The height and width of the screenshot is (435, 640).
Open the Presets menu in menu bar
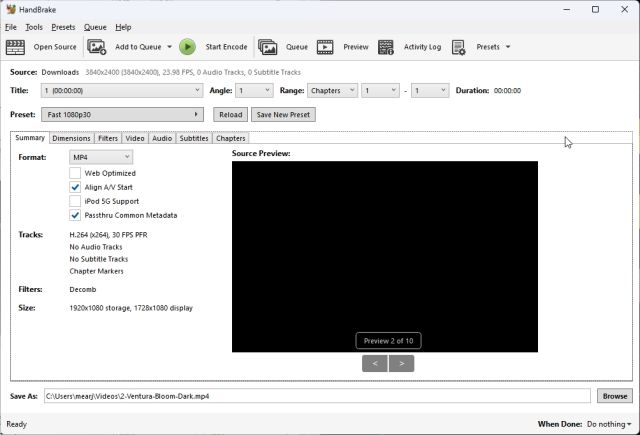pos(63,27)
